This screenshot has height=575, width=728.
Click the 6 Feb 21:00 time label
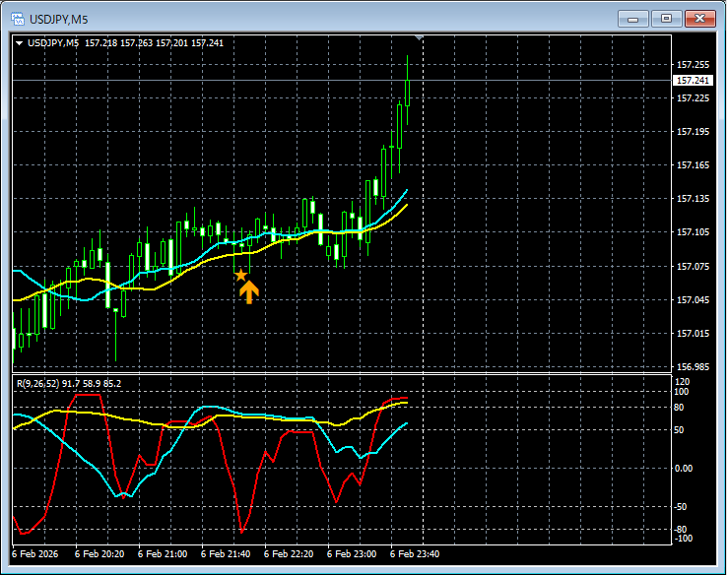[x=163, y=554]
